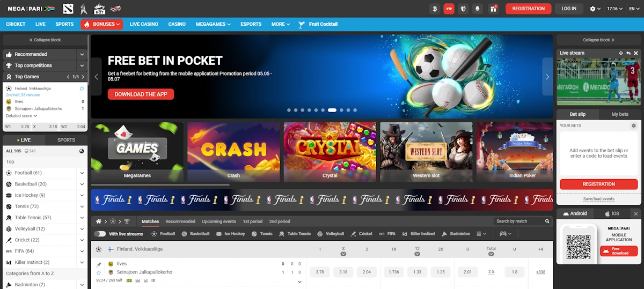Expand Detailed score dropdown
Screen dimensions: 644x289
(21, 116)
